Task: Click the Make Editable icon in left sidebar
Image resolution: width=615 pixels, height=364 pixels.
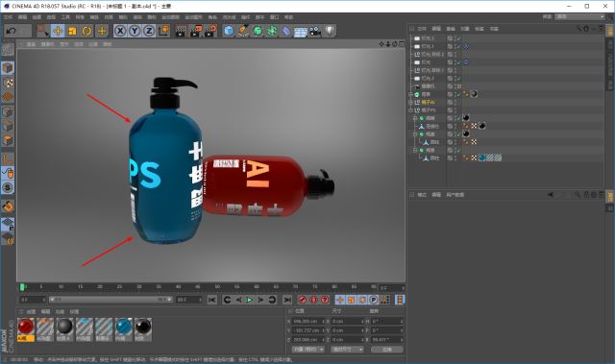Action: (x=8, y=49)
